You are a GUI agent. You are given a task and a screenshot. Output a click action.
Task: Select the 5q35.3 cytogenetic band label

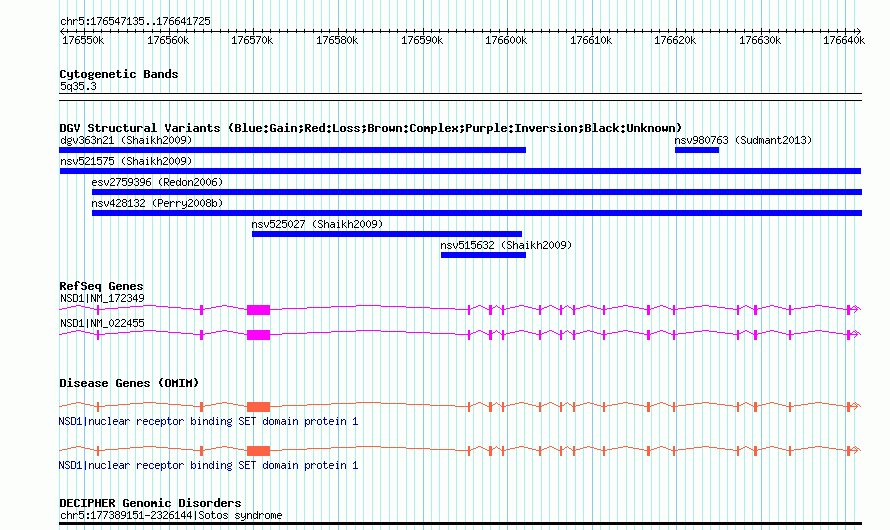click(78, 87)
